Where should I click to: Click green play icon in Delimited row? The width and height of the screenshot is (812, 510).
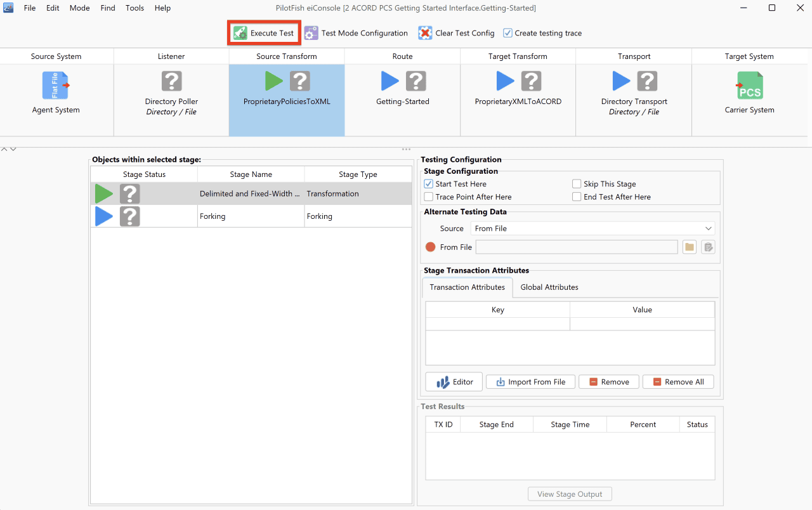pyautogui.click(x=104, y=193)
